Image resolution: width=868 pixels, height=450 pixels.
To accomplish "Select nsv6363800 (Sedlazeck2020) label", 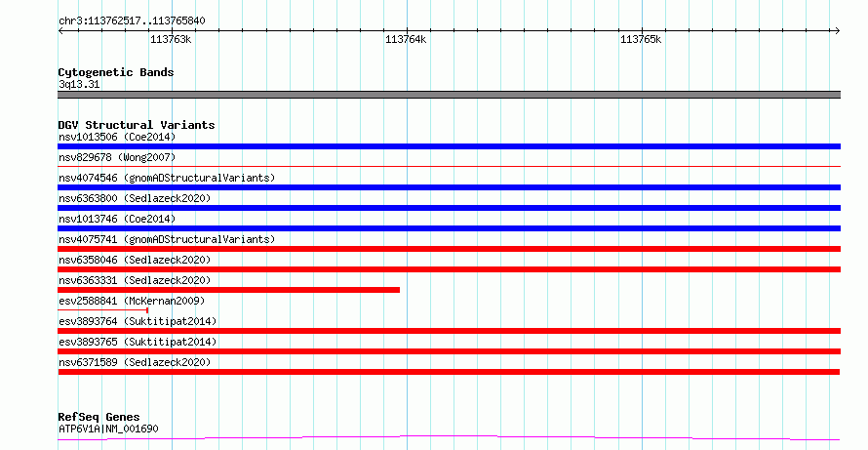I will click(x=135, y=198).
